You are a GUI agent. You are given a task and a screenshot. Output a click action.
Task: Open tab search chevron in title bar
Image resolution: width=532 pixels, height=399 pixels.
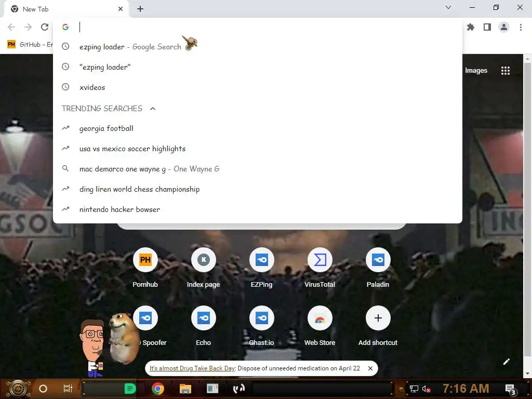448,7
